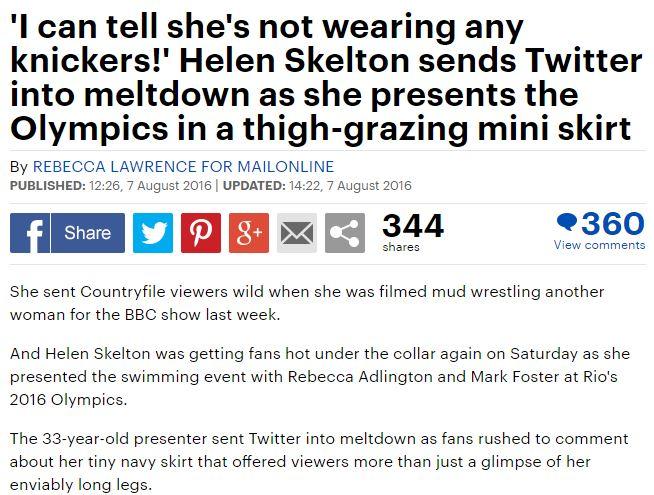Open the 'View comments' link
The image size is (654, 495).
coord(599,245)
